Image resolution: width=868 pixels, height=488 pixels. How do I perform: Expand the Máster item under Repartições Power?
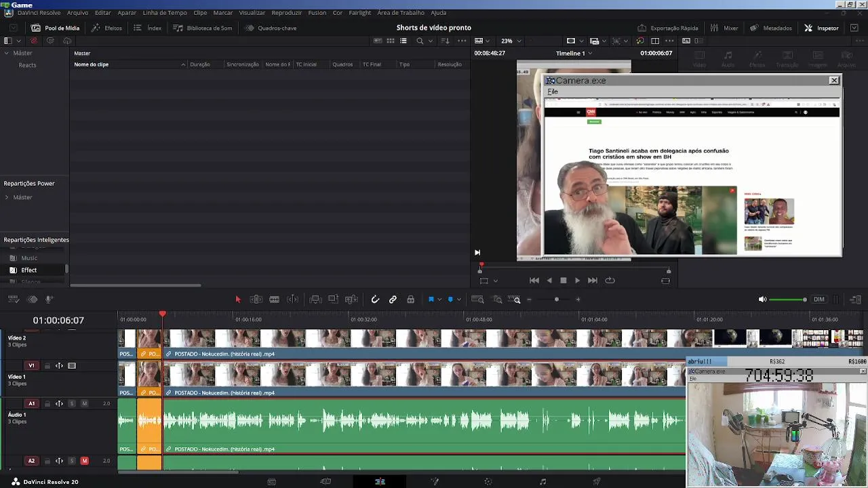pos(7,197)
